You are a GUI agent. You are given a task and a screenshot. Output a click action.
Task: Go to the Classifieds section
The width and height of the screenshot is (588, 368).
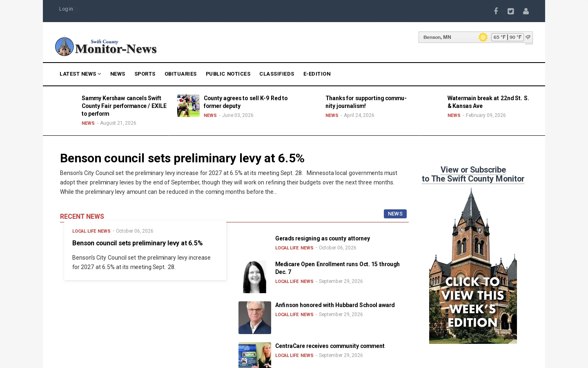point(277,74)
